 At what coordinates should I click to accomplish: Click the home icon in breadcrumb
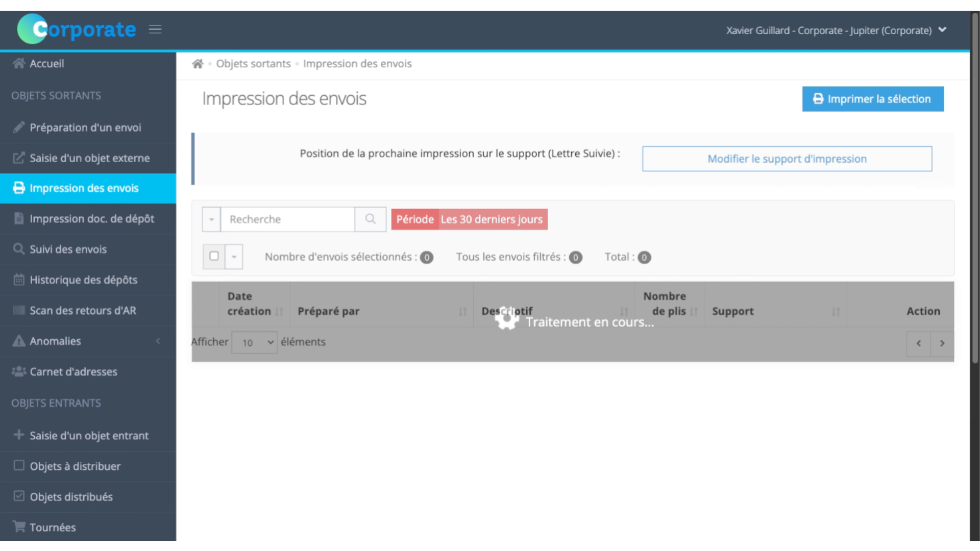[x=198, y=64]
